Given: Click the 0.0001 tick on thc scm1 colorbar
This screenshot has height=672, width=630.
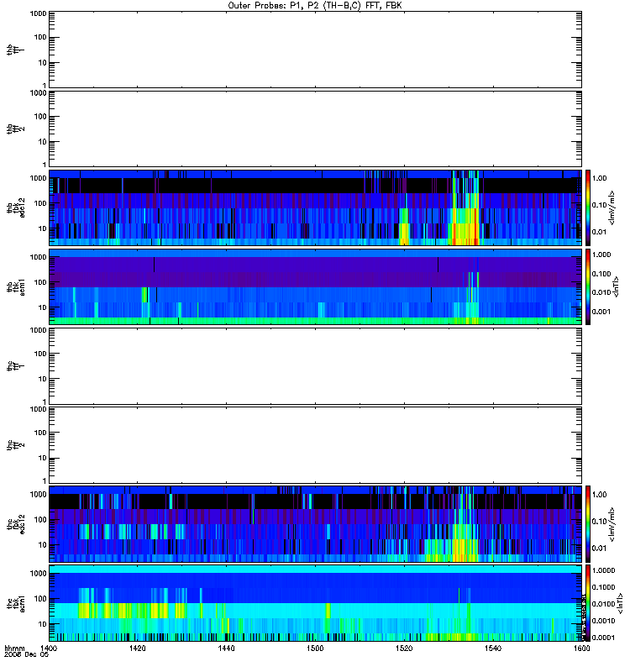Looking at the screenshot, I should [603, 638].
